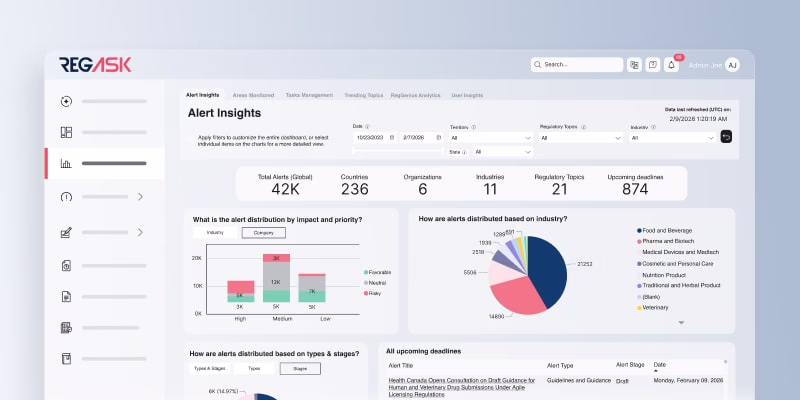This screenshot has height=400, width=800.
Task: Click the AJ user avatar
Action: (x=732, y=65)
